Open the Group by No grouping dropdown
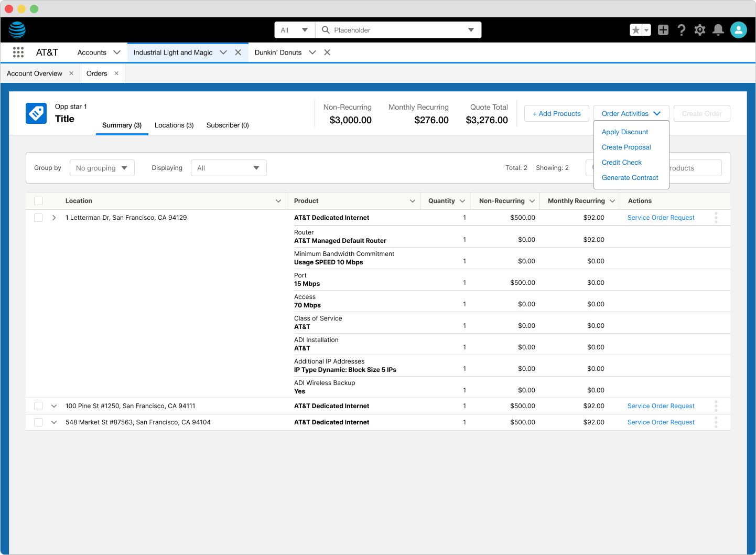 click(102, 168)
